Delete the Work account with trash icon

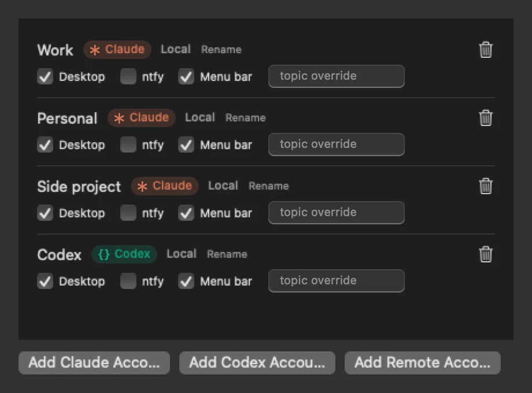point(486,50)
